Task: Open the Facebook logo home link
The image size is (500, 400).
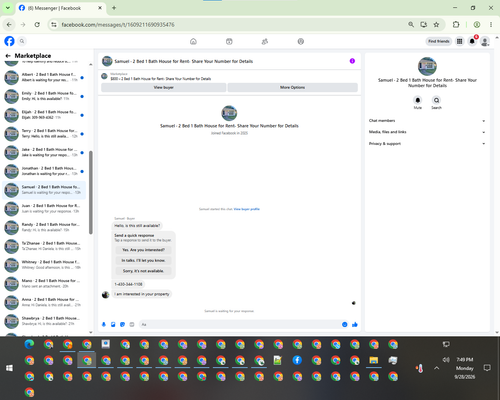Action: click(9, 41)
